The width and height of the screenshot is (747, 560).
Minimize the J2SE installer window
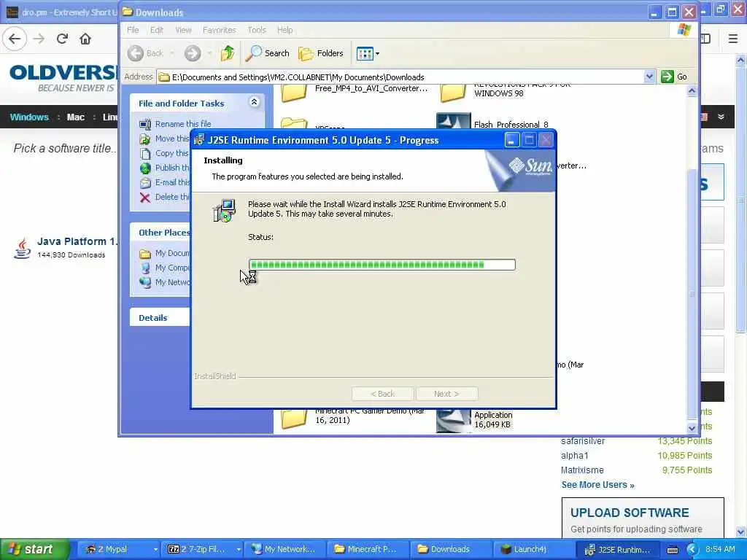click(x=511, y=140)
